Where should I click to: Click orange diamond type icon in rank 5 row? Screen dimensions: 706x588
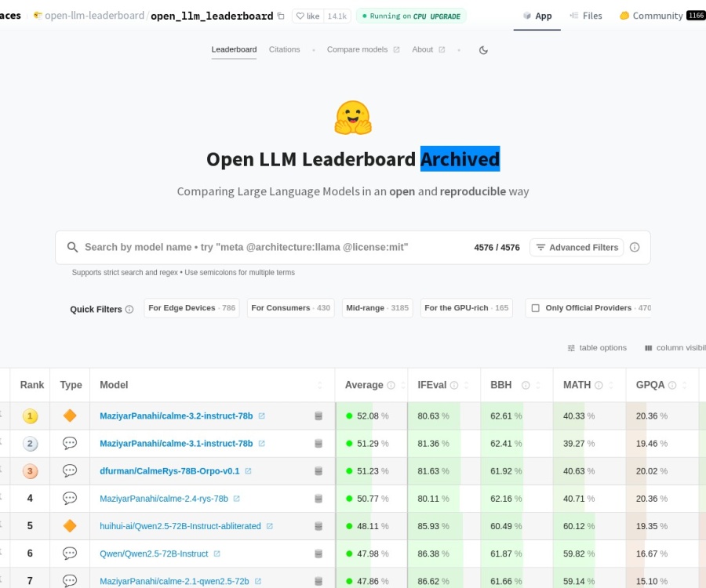click(x=70, y=525)
